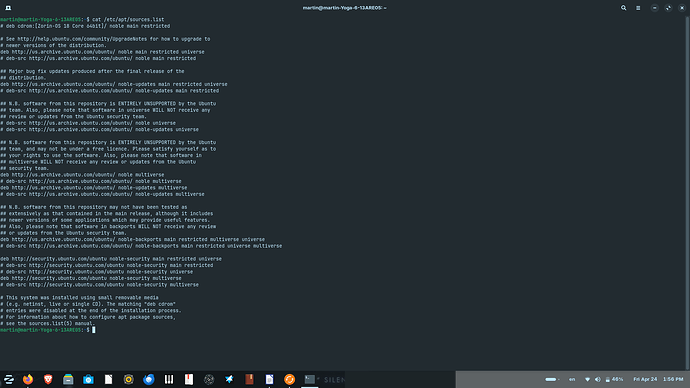690x388 pixels.
Task: Click the '## Major bug fix updates' comment line
Action: [92, 71]
